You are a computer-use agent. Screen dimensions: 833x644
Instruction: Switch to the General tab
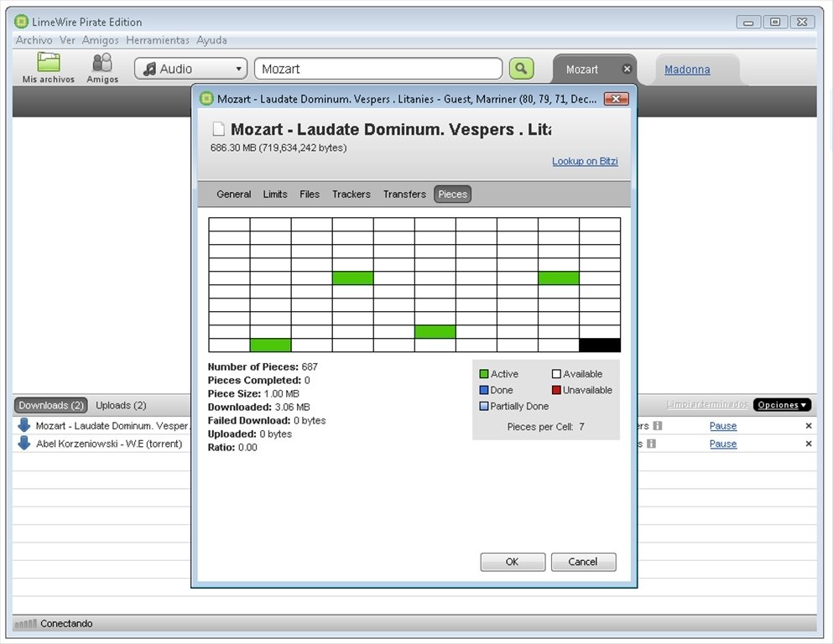[x=234, y=195]
